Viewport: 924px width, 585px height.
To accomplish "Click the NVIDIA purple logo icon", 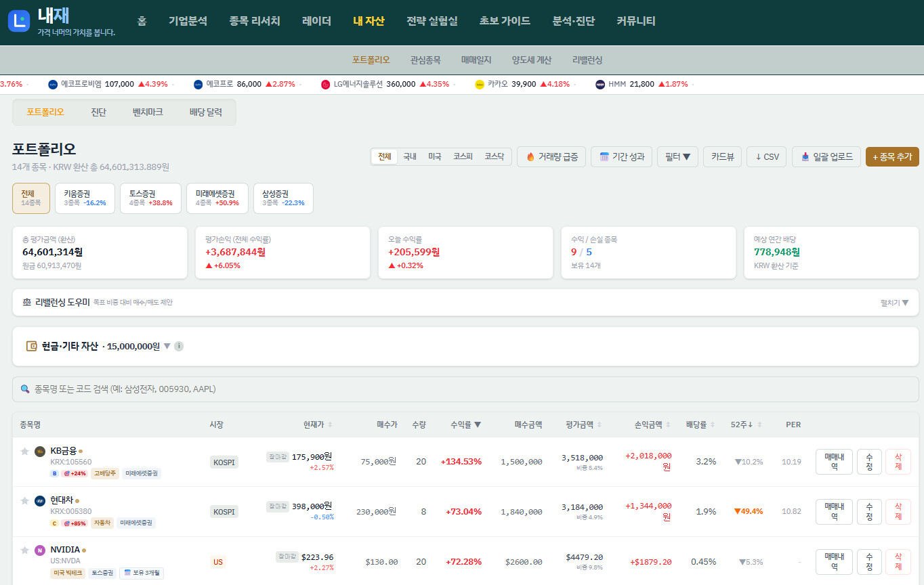I will (x=40, y=550).
